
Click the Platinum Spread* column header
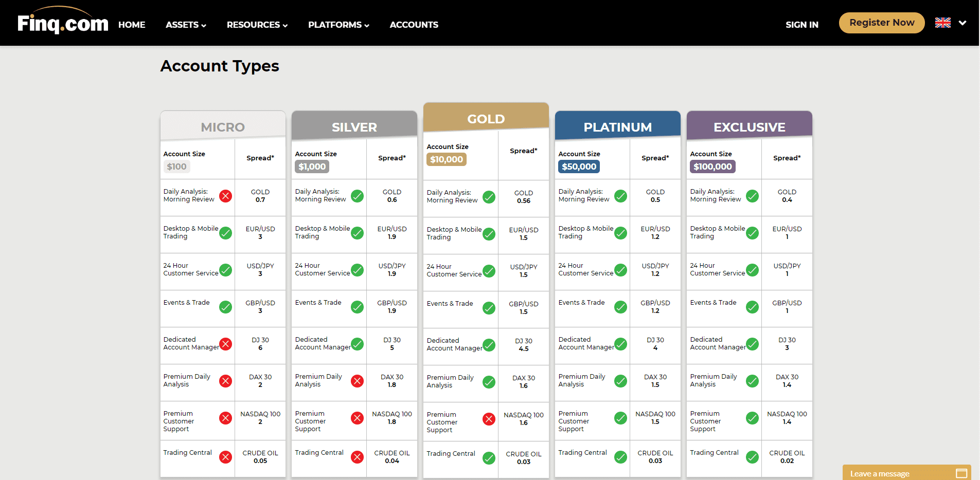pos(655,158)
